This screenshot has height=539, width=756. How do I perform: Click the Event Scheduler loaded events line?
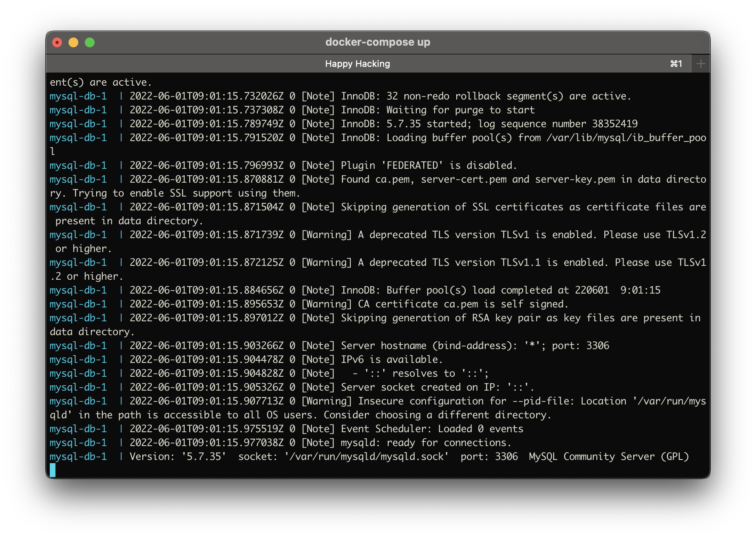coord(431,429)
